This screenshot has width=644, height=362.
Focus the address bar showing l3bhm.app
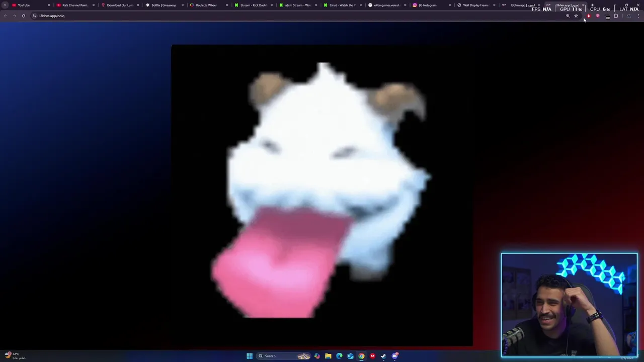click(302, 16)
